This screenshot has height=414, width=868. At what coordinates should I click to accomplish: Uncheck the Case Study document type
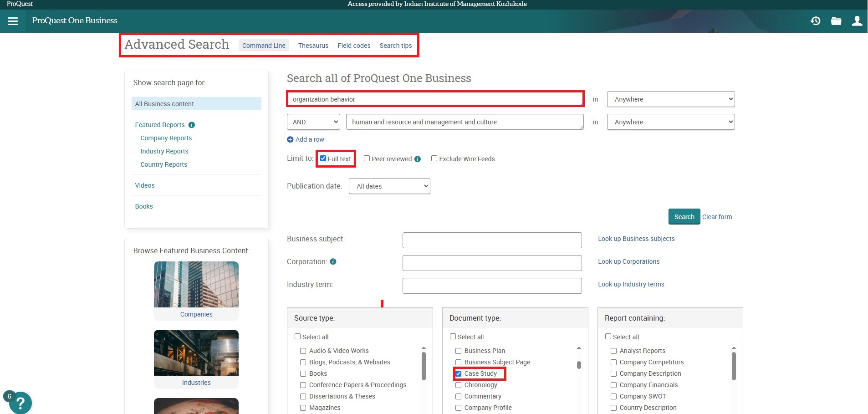(x=459, y=373)
